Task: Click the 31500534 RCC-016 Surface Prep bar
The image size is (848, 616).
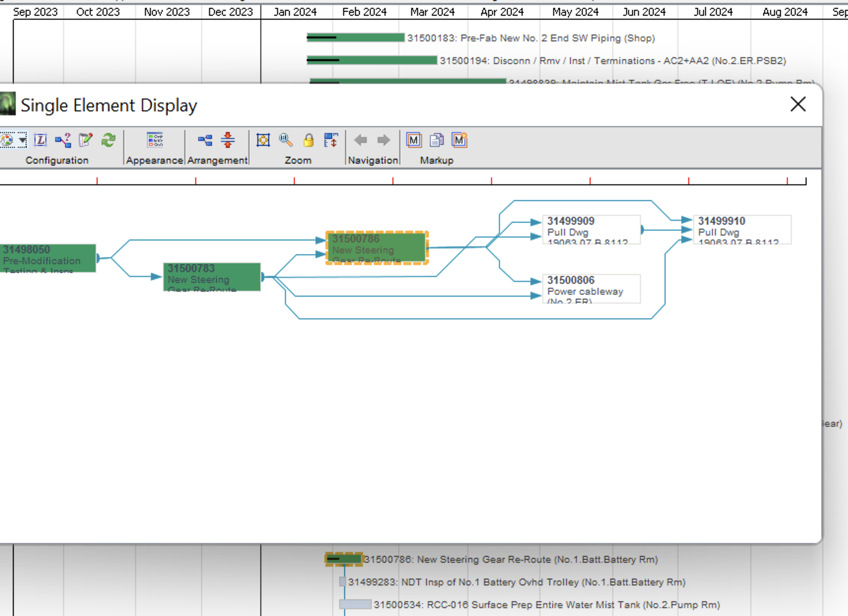Action: [x=355, y=604]
